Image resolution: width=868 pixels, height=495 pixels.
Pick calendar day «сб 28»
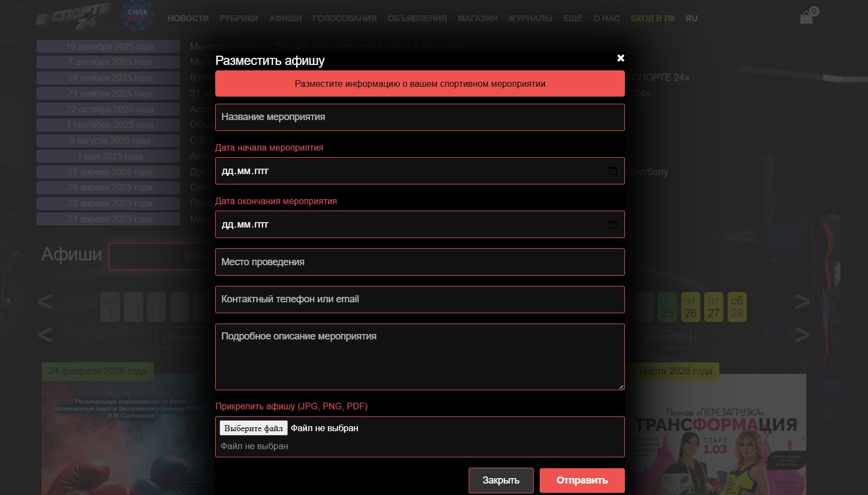point(737,307)
